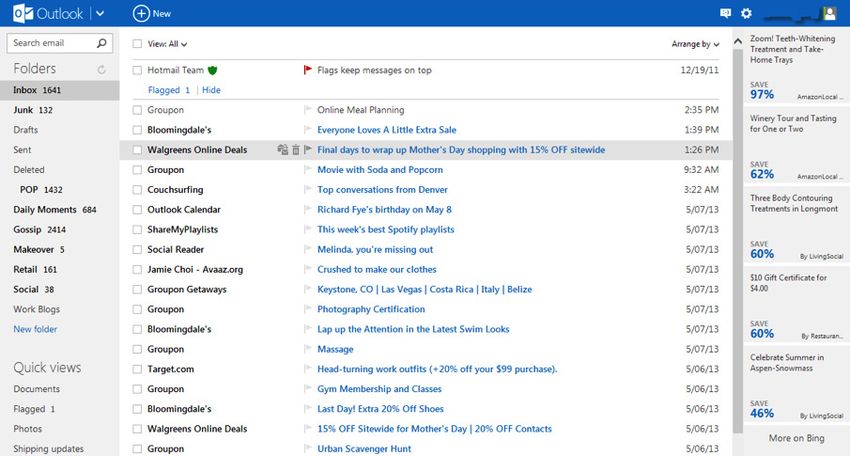Flag the 'Top conversations from Denver' message

click(x=308, y=190)
